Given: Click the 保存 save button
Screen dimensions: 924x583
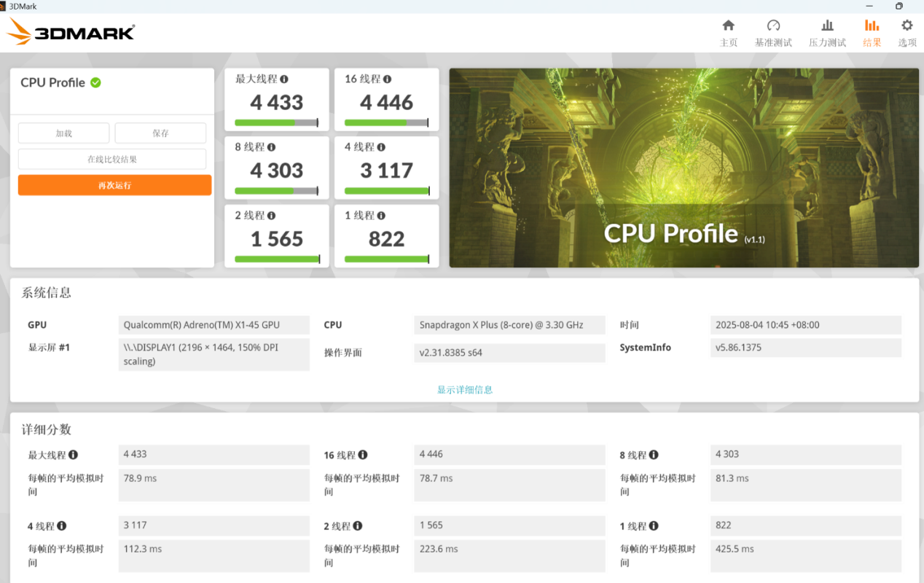Looking at the screenshot, I should [160, 133].
